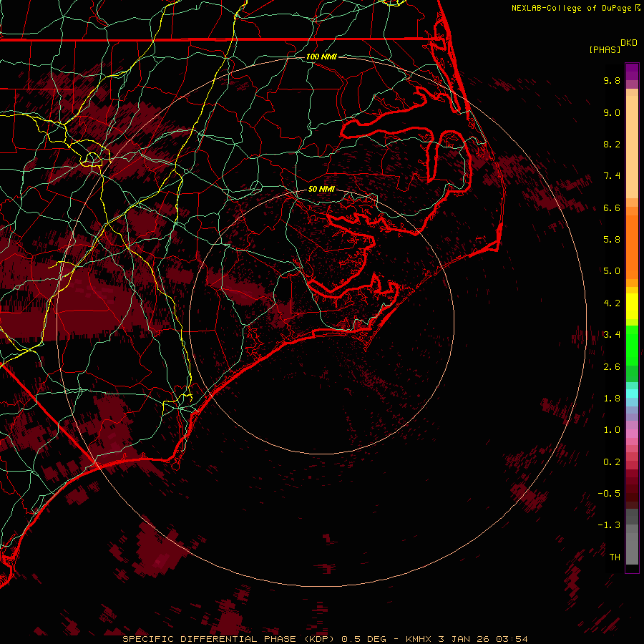Click the KMHX radar site identifier
644x644 pixels.
(419, 639)
